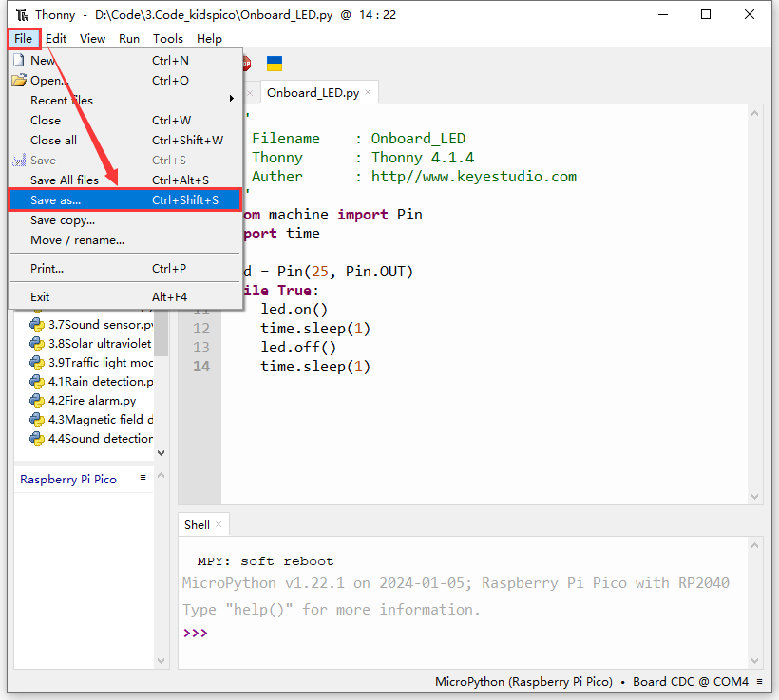Open interpreter menu icon in status bar

[x=760, y=682]
